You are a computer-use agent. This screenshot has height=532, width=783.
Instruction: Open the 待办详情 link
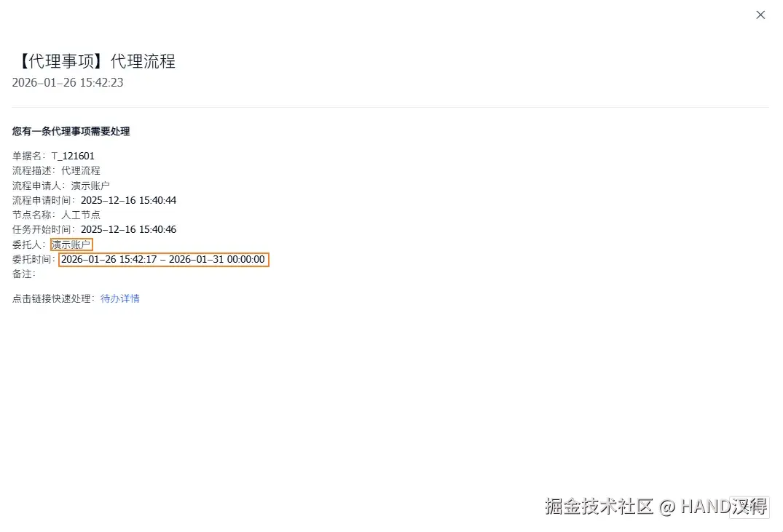coord(120,298)
